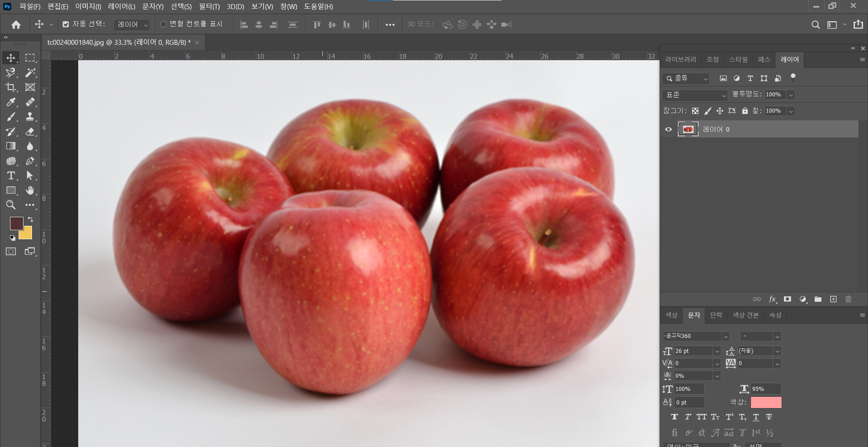Enable the 변형 컨트롤 표시 checkbox
Screen dimensions: 868x447
(163, 24)
